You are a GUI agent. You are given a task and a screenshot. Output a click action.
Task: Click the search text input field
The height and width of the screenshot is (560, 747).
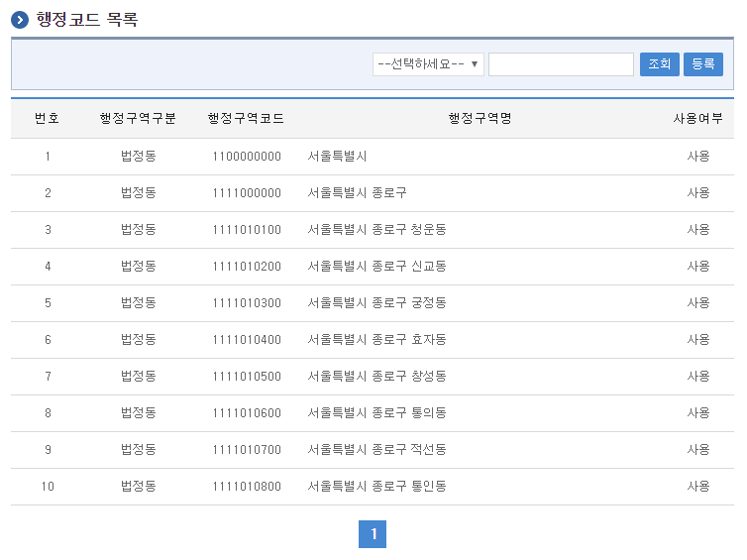pyautogui.click(x=561, y=64)
